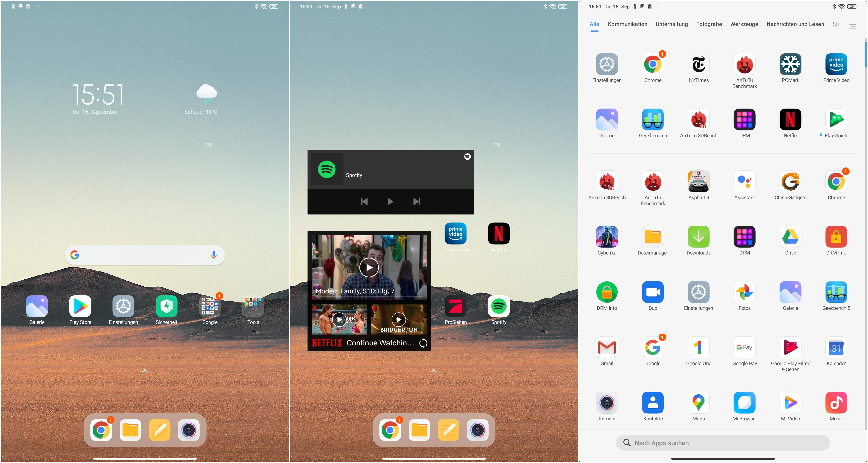
Task: Open Geekbench 5 in the top section
Action: tap(653, 119)
